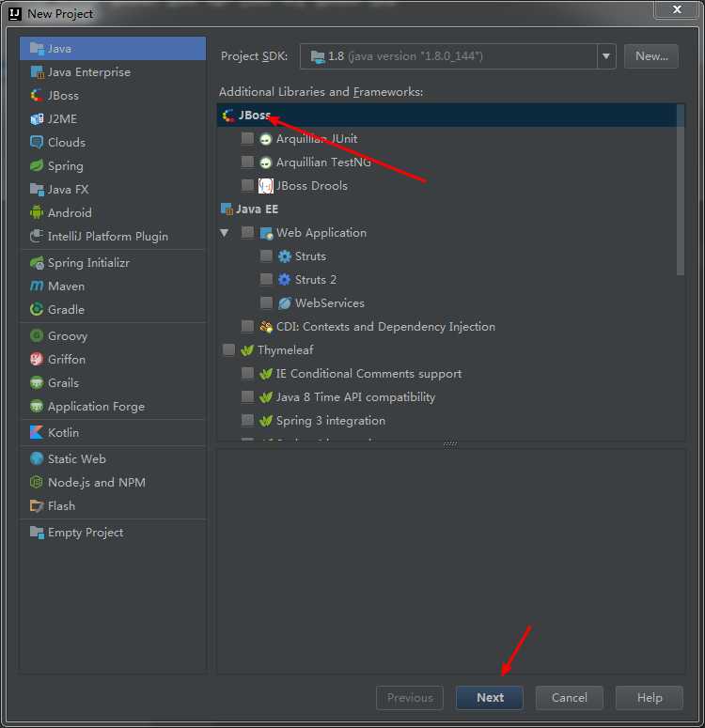This screenshot has height=728, width=705.
Task: Select the Spring Initializr icon
Action: (37, 262)
